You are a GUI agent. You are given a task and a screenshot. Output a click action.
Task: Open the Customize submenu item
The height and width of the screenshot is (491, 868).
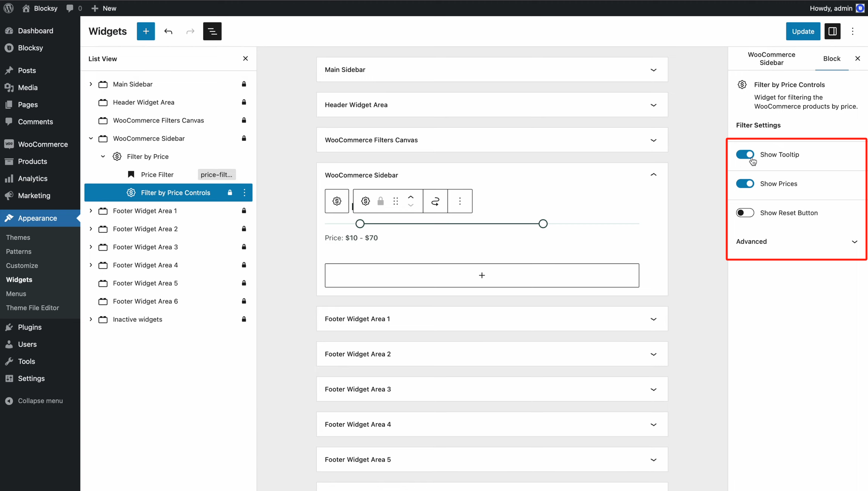pos(22,265)
